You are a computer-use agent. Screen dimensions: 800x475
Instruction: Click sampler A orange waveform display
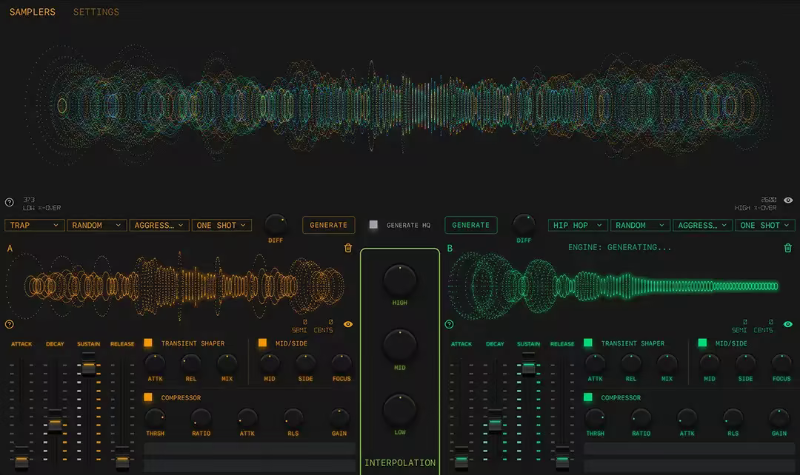click(x=176, y=285)
